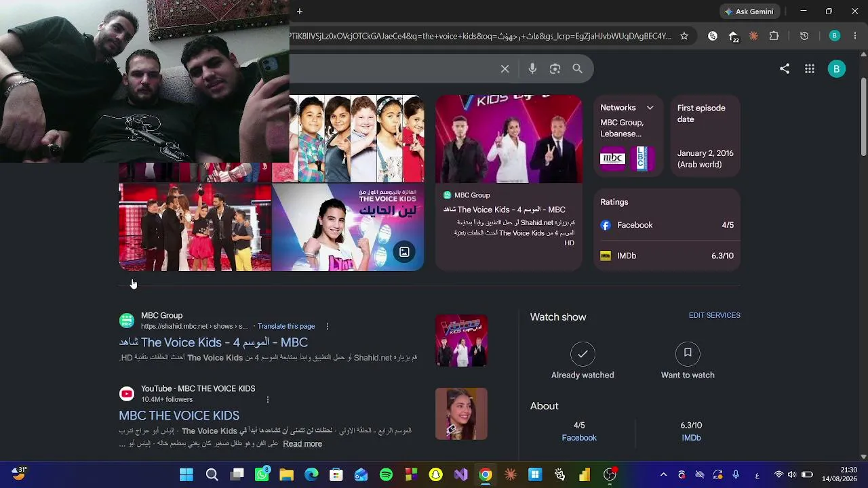This screenshot has height=488, width=868.
Task: Open Microsoft Store from the taskbar
Action: coord(336,474)
